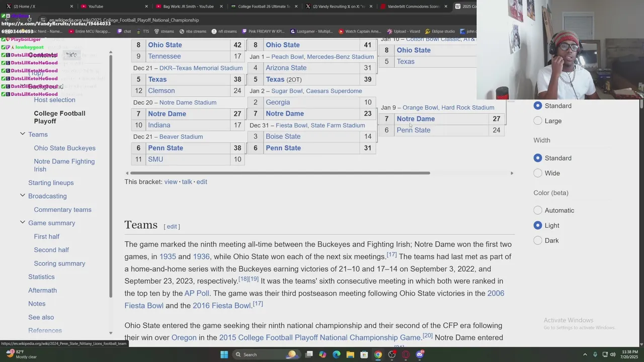Open the TTS bookmark
The height and width of the screenshot is (362, 644).
[x=142, y=31]
